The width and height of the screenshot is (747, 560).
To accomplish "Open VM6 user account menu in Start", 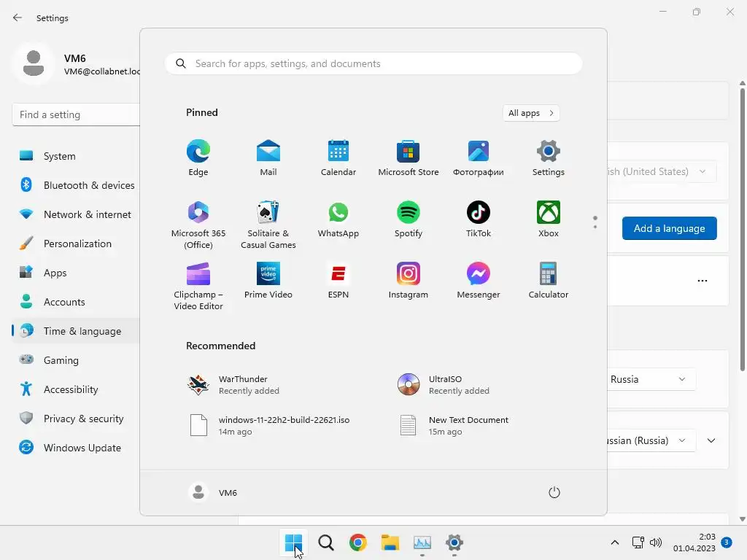I will pyautogui.click(x=213, y=492).
